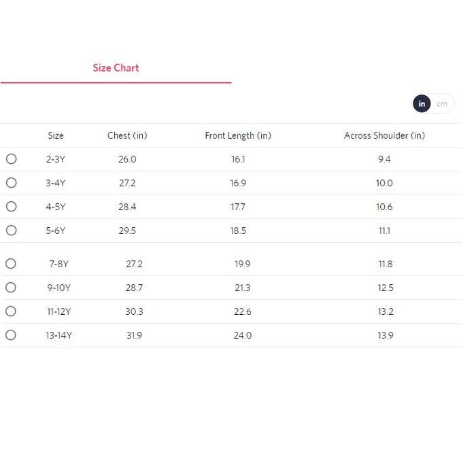Click the 2-3Y size label
This screenshot has width=476, height=476.
click(x=56, y=159)
